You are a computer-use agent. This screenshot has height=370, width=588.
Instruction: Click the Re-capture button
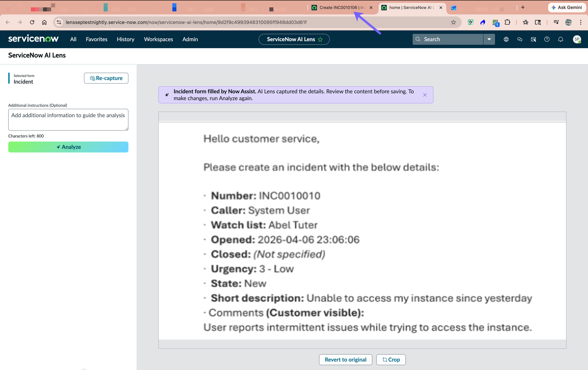tap(106, 78)
